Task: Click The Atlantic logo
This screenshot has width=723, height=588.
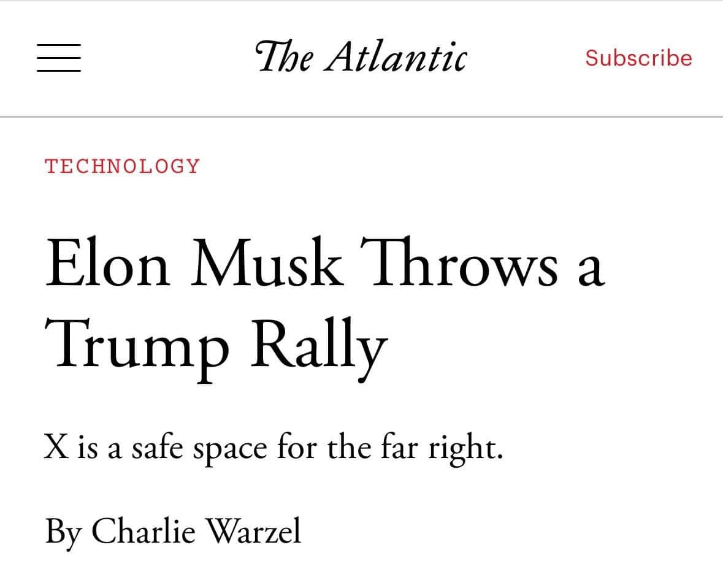Action: (361, 56)
